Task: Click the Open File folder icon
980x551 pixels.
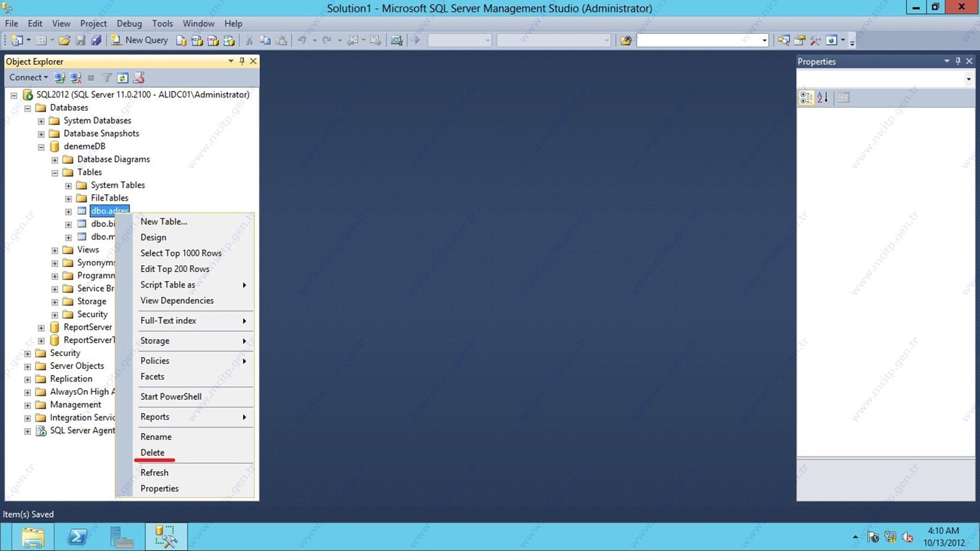Action: tap(64, 40)
